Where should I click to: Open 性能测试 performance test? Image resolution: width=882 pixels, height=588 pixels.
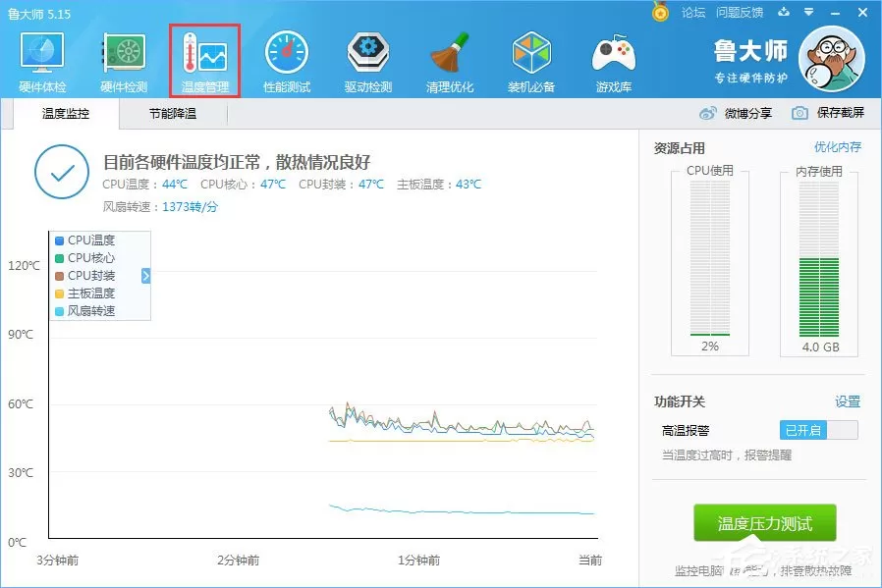[x=287, y=63]
